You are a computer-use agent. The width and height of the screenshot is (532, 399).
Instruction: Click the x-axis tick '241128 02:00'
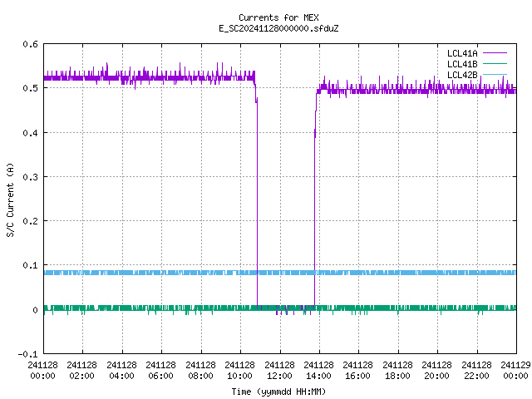81,370
